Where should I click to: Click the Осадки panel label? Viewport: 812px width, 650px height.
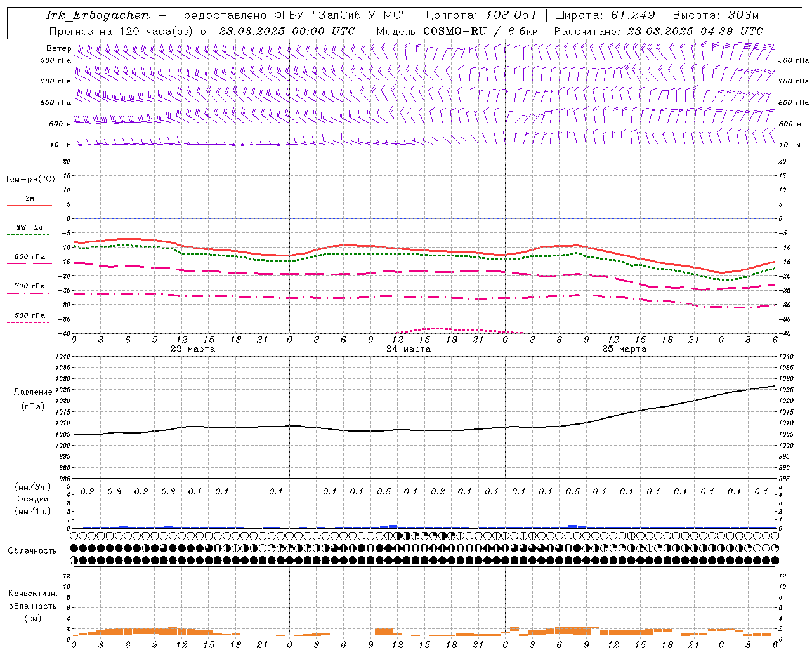click(33, 499)
